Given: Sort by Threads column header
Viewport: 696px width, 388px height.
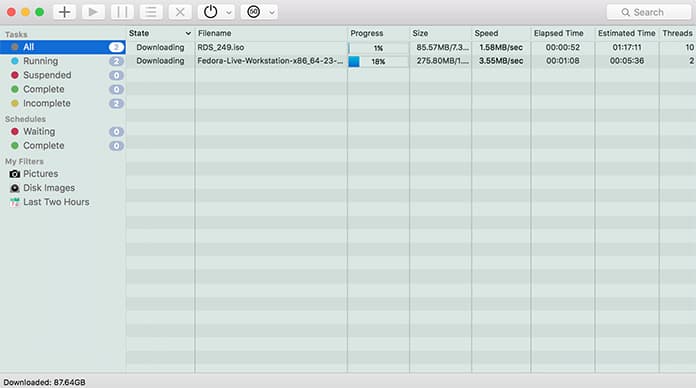Looking at the screenshot, I should click(x=678, y=33).
